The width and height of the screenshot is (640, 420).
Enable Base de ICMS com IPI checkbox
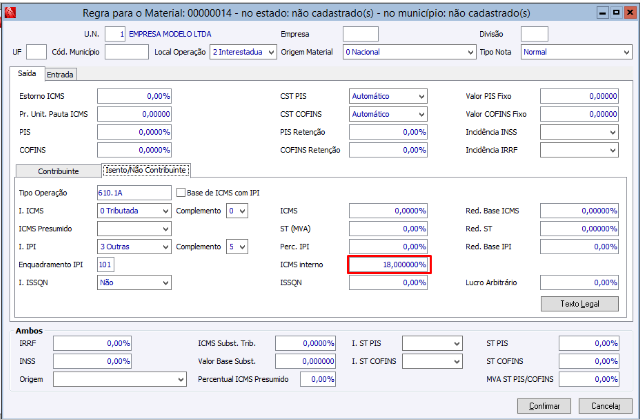[181, 193]
